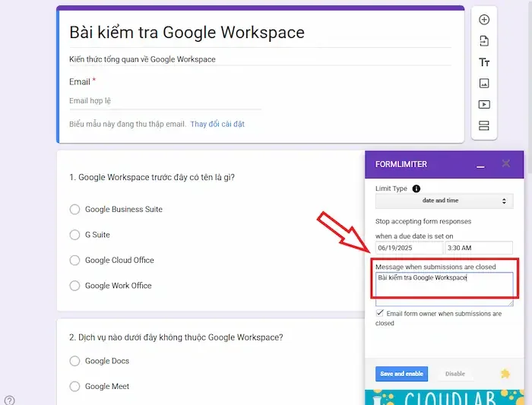Screen dimensions: 532x405
Task: Add a new section to form
Action: tap(484, 126)
